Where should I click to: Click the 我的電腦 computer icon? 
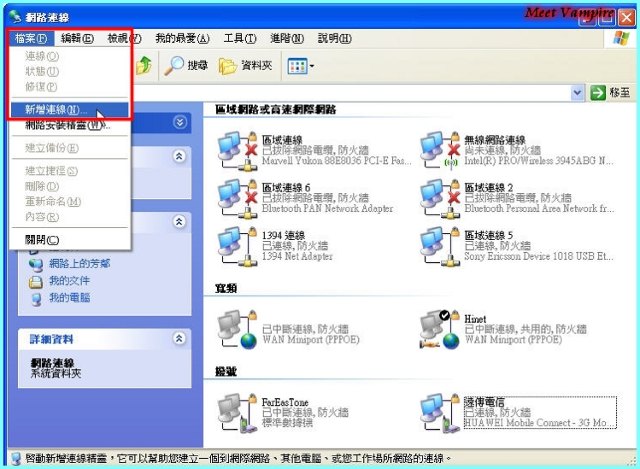[36, 299]
